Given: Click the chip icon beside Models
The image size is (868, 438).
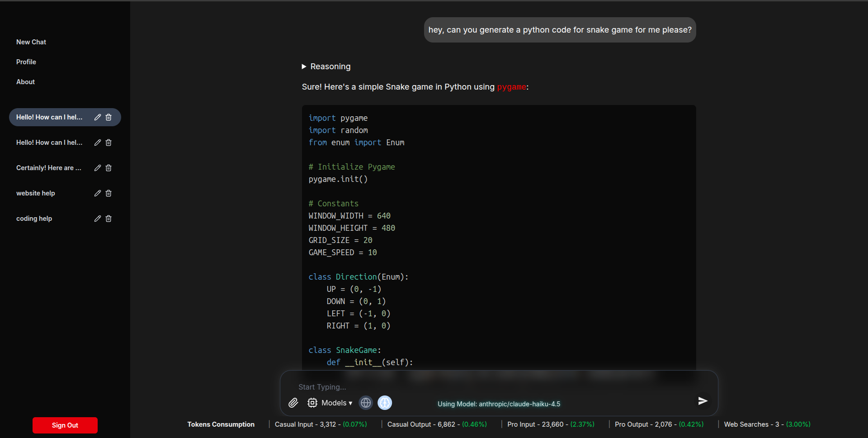Looking at the screenshot, I should [x=312, y=403].
